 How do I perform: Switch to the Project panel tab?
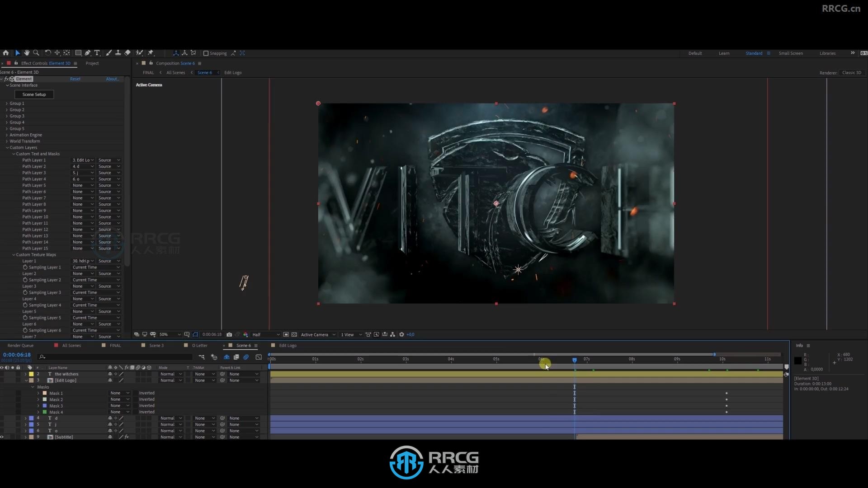tap(92, 63)
